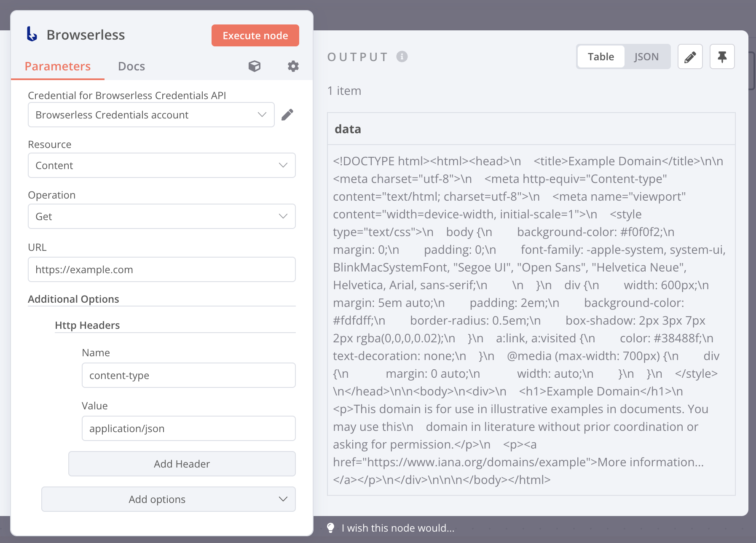This screenshot has height=543, width=756.
Task: Expand the Operation dropdown showing Get
Action: click(162, 216)
